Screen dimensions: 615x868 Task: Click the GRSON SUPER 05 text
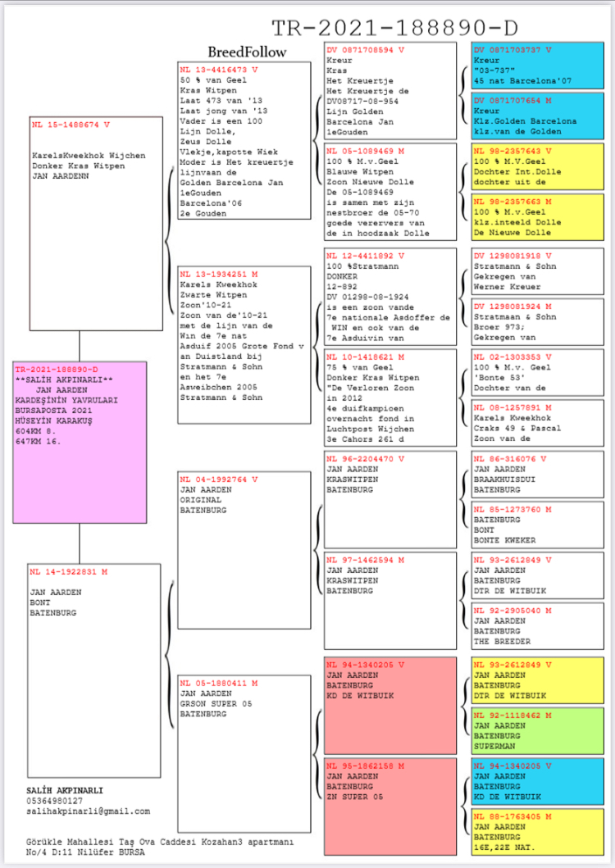tap(216, 703)
